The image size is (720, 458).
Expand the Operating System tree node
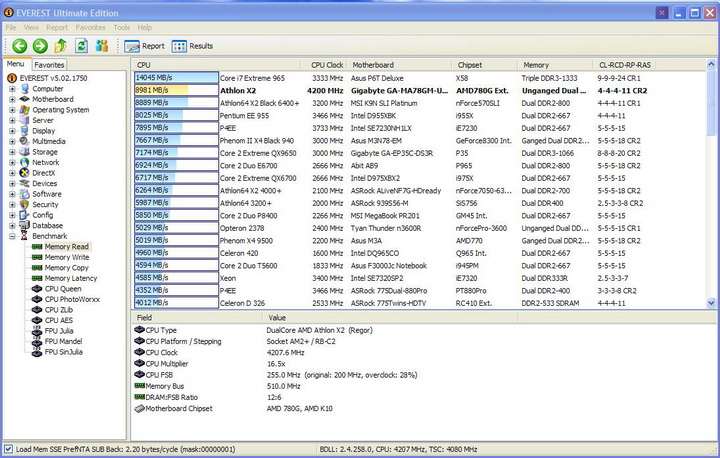[12, 110]
